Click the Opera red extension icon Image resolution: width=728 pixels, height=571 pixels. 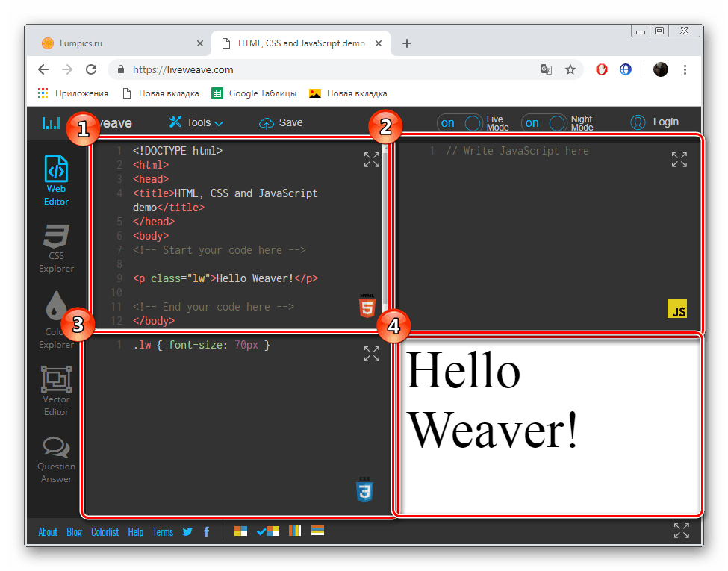[602, 69]
